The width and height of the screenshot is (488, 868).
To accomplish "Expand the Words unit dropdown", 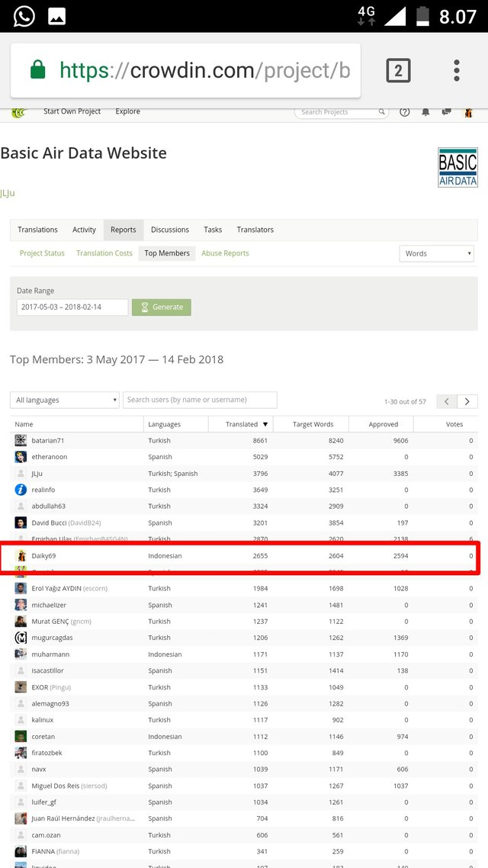I will (436, 253).
